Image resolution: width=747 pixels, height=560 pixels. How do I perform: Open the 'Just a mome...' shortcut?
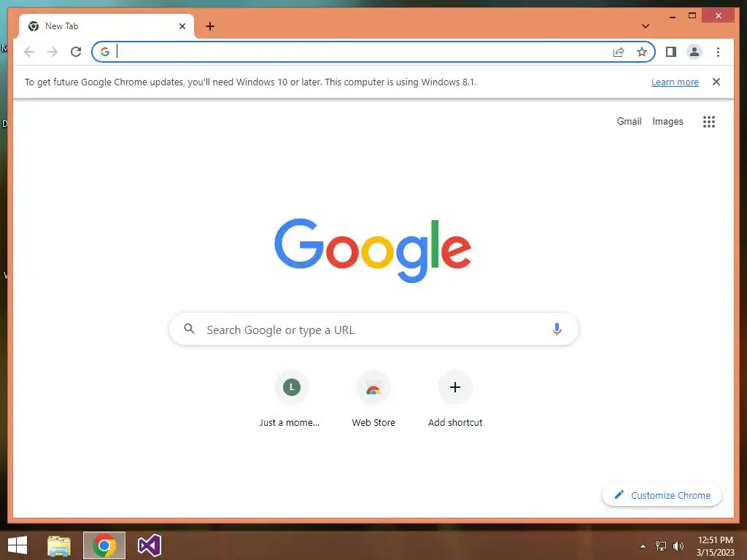[x=292, y=400]
